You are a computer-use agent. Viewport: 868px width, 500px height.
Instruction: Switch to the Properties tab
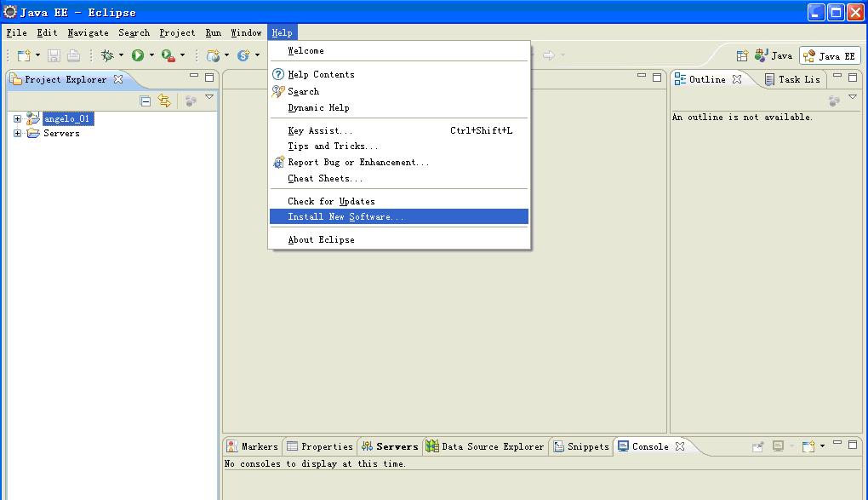[x=320, y=446]
